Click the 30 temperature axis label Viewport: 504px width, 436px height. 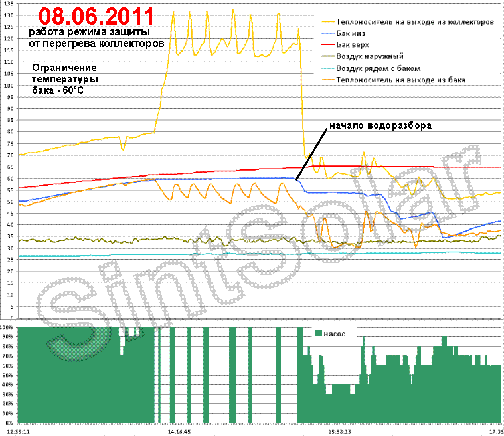[10, 248]
